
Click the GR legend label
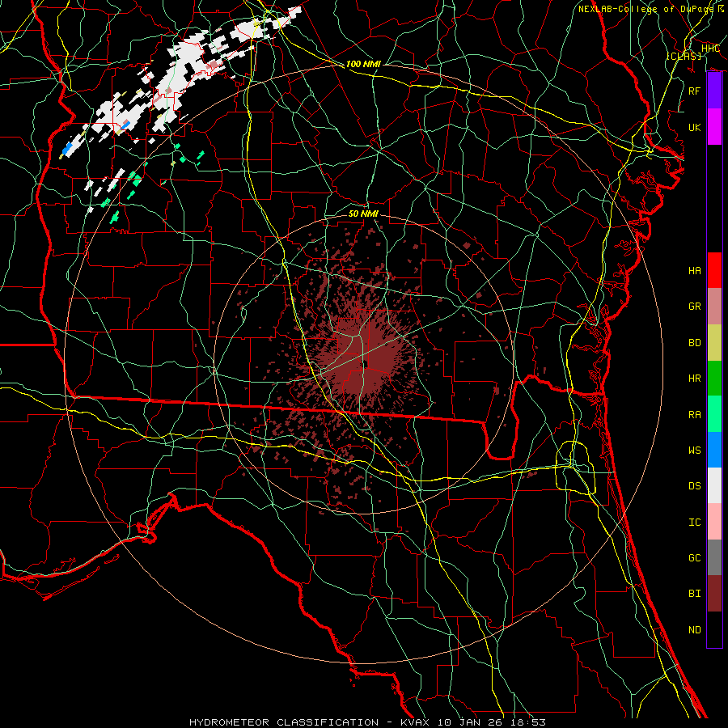[695, 307]
